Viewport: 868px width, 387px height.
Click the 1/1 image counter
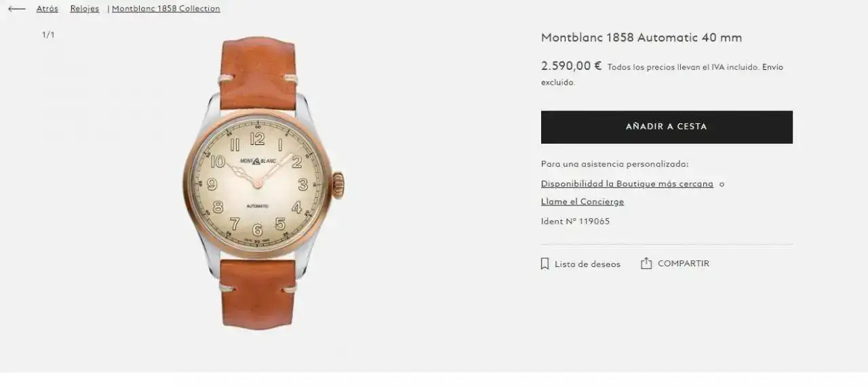pyautogui.click(x=48, y=35)
